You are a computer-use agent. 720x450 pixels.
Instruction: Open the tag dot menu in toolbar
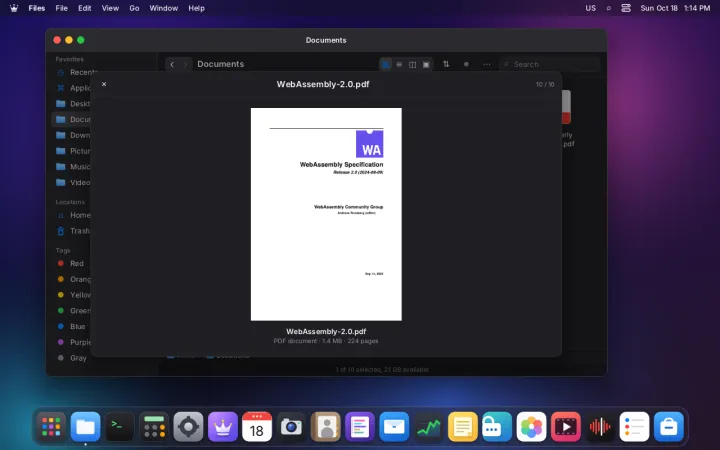point(466,64)
